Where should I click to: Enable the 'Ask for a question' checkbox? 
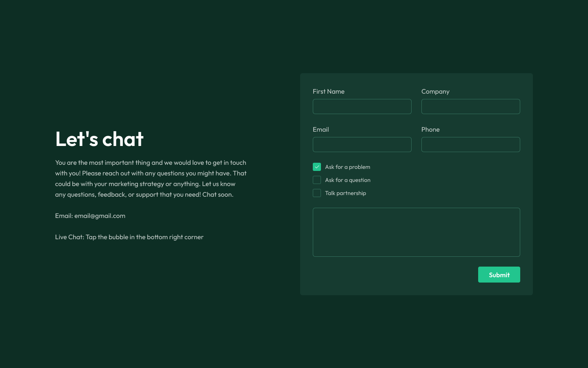click(317, 180)
